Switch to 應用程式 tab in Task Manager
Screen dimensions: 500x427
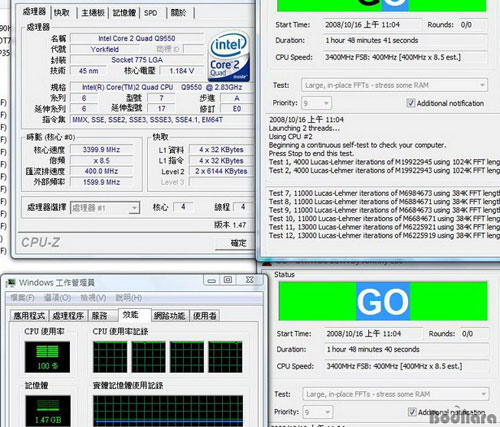point(29,315)
